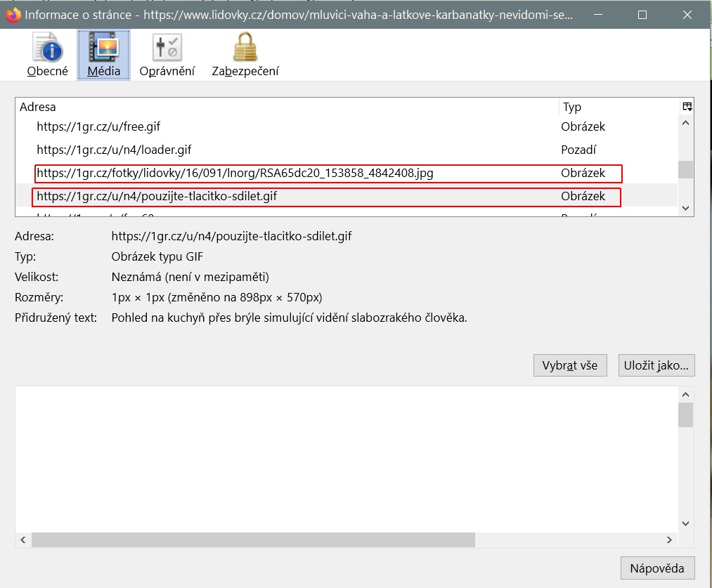The width and height of the screenshot is (712, 588).
Task: Click Pozadí type cell of loader.gif row
Action: click(x=578, y=150)
